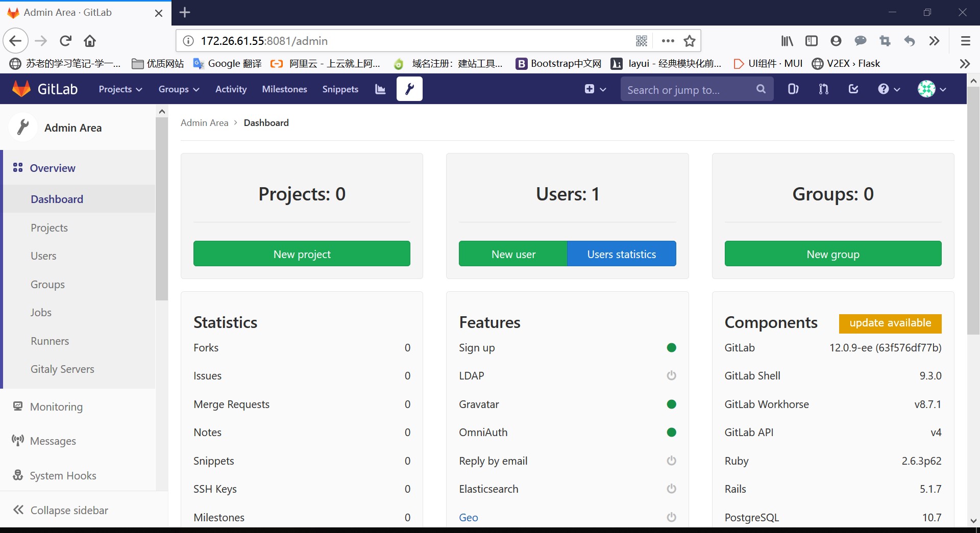The height and width of the screenshot is (533, 980).
Task: Toggle the Firefox sidebar icon
Action: pyautogui.click(x=812, y=41)
